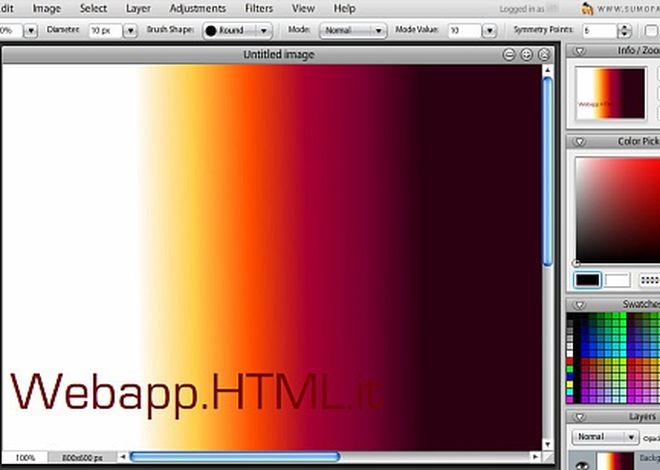660x470 pixels.
Task: Click the rightmost icon in Untitled image title bar
Action: tap(544, 55)
